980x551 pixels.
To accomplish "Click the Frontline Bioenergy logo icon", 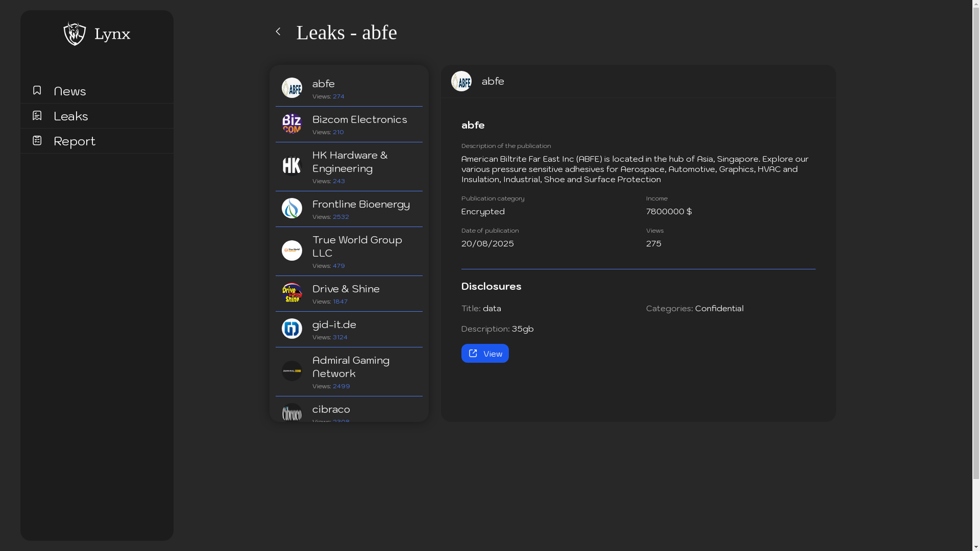I will click(x=292, y=208).
